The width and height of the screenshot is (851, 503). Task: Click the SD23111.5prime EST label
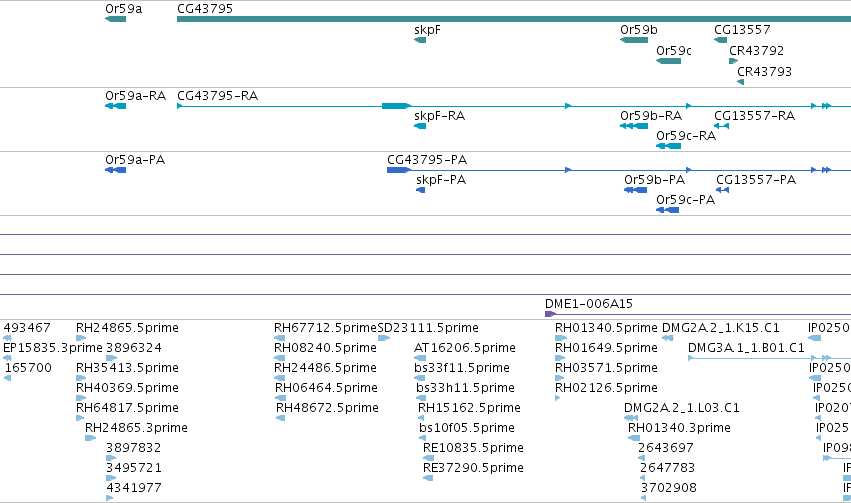[428, 328]
